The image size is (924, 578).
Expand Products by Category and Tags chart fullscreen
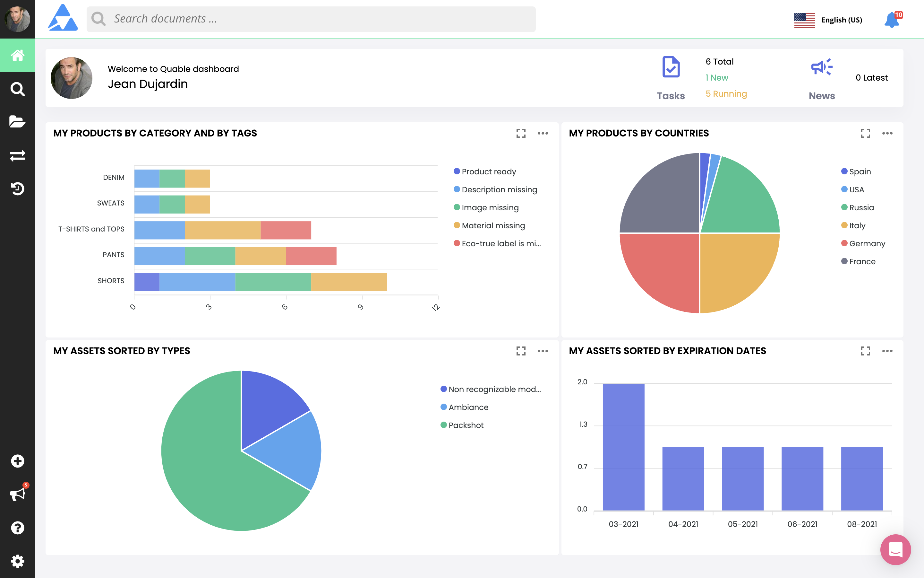[521, 133]
